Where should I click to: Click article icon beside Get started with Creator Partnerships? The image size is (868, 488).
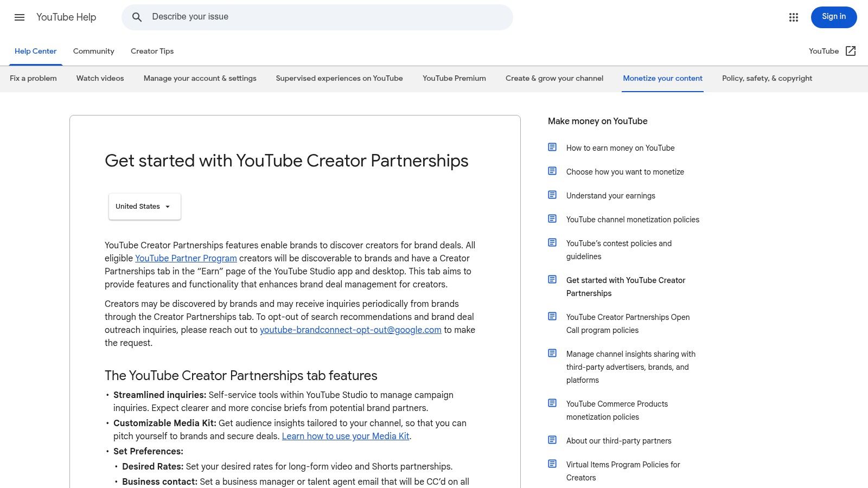(x=552, y=279)
